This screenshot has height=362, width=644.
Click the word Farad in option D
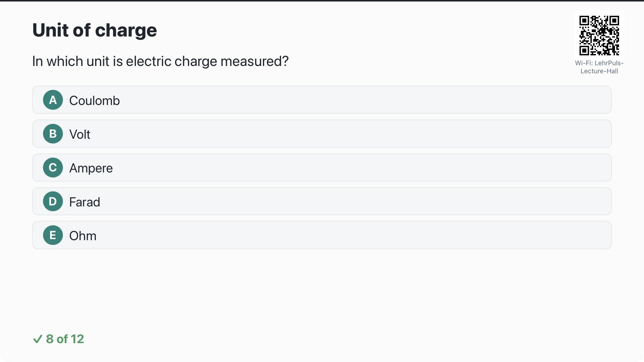[x=85, y=202]
